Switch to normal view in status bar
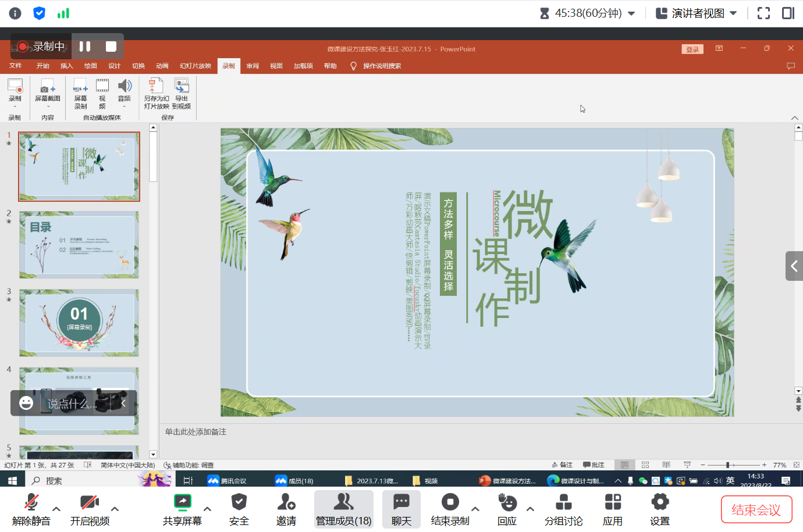This screenshot has width=803, height=532. tap(624, 465)
